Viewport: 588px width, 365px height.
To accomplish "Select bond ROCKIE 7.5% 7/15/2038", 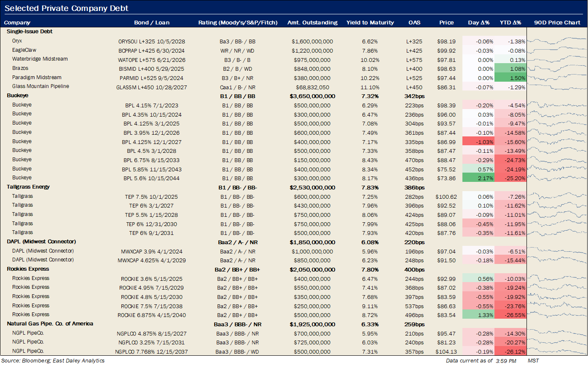I will [x=152, y=306].
